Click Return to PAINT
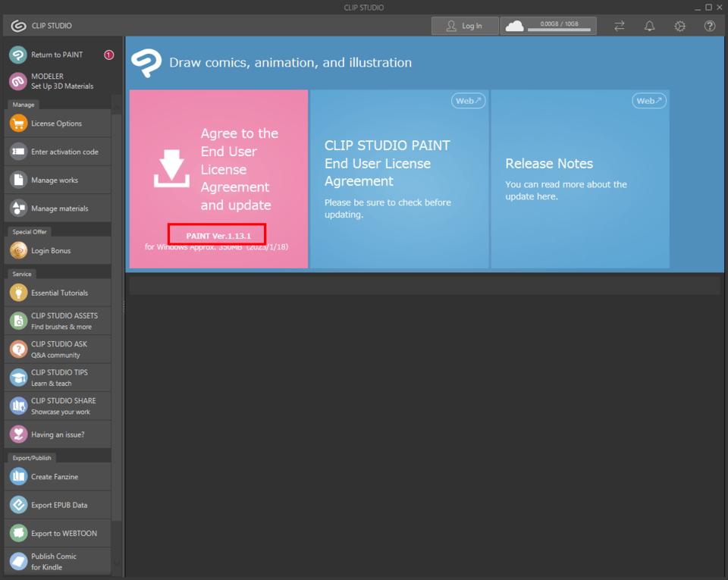This screenshot has height=580, width=728. 57,55
